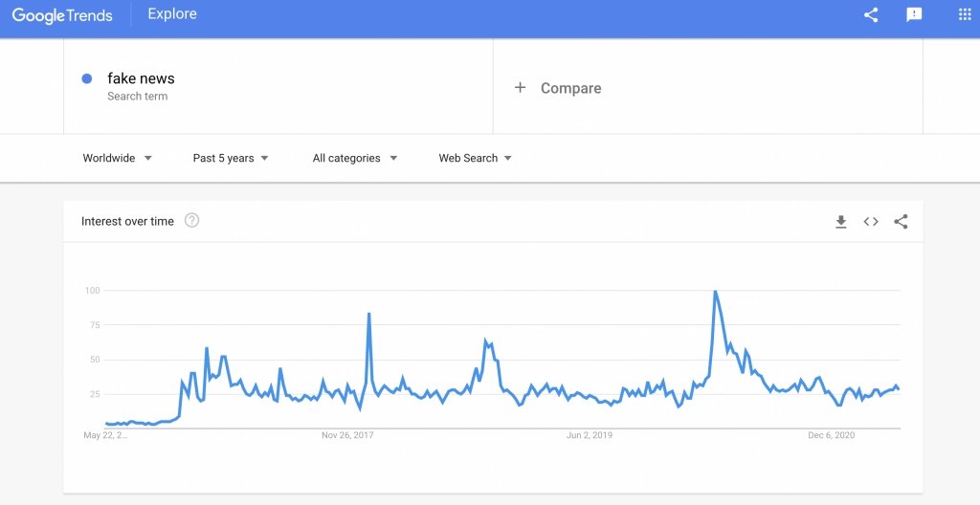Open the All categories dropdown
This screenshot has height=505, width=980.
point(355,158)
